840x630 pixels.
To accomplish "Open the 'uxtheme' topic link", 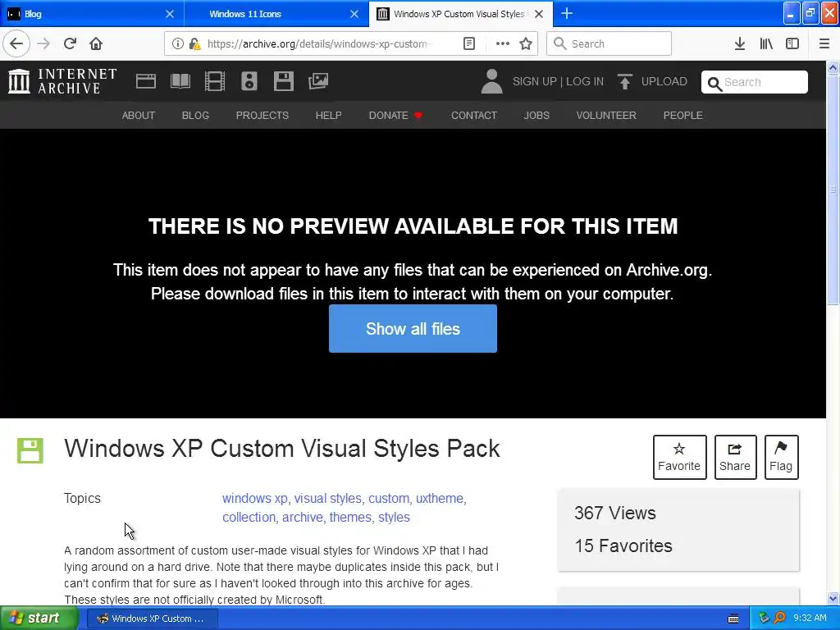I will pos(440,498).
